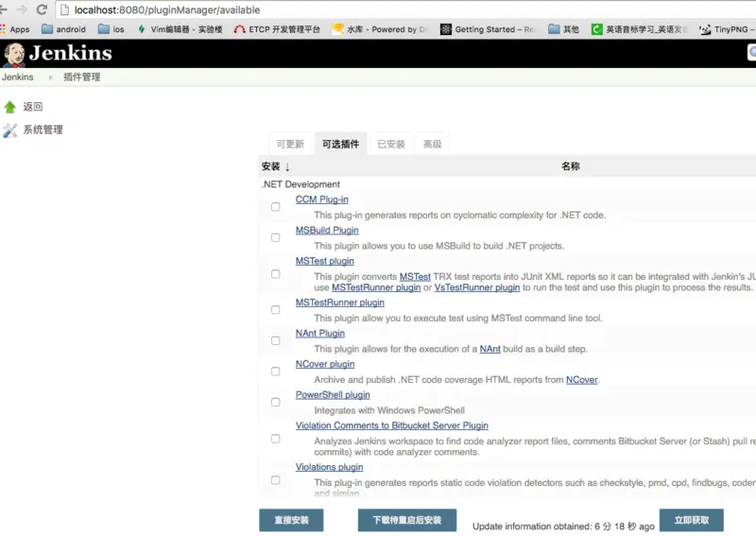756x536 pixels.
Task: Open the 英语音标学习 bookmark
Action: tap(639, 29)
